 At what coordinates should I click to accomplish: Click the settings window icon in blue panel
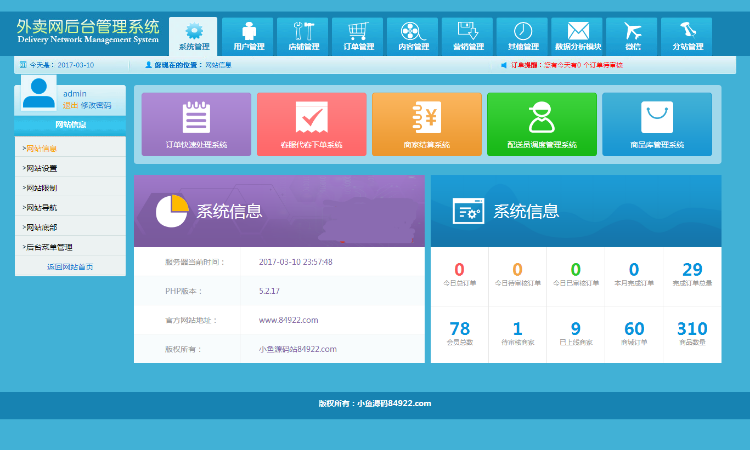click(468, 211)
